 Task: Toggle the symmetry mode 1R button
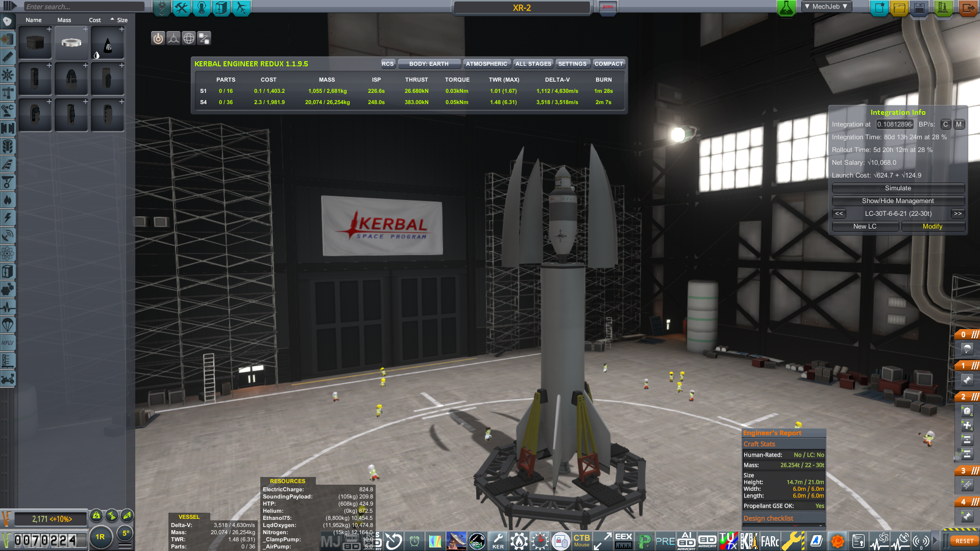pyautogui.click(x=100, y=537)
